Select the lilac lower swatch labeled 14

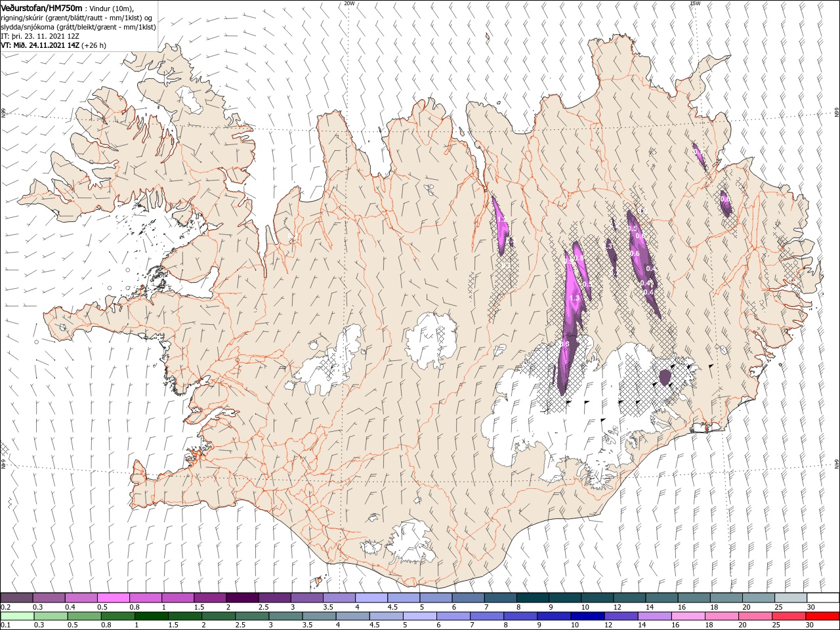(x=654, y=616)
